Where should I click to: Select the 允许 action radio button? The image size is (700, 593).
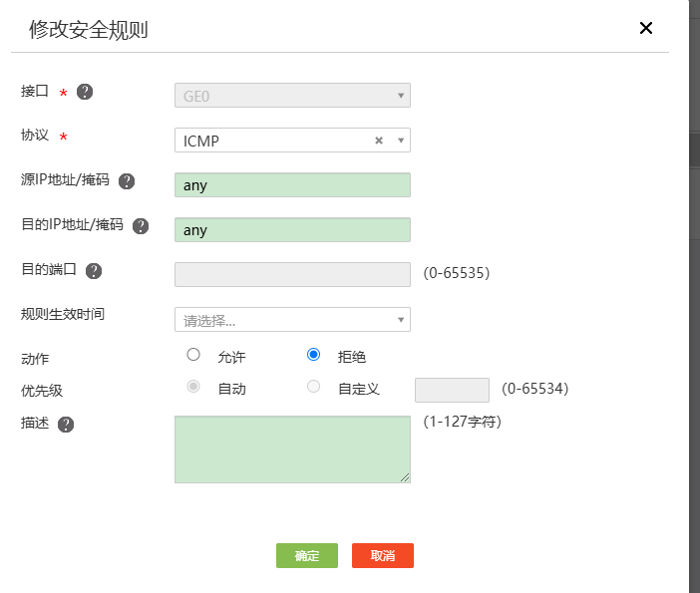[193, 355]
